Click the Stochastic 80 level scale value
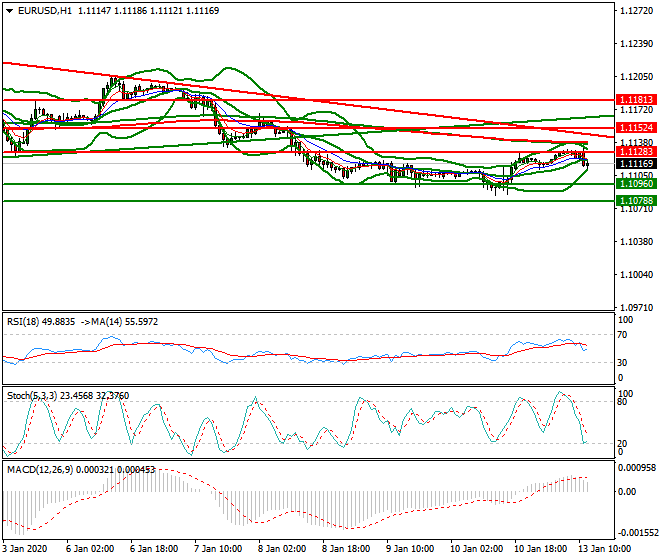Screen dimensions: 660x560 point(623,402)
